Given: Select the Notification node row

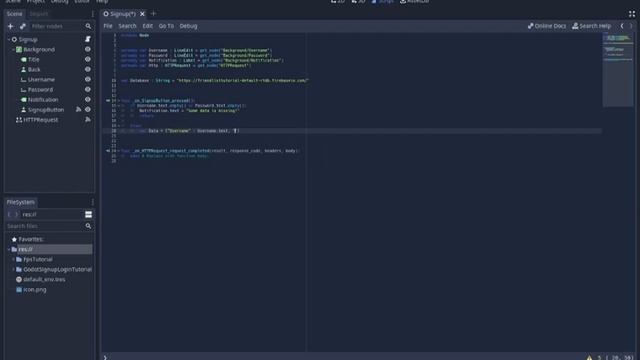Looking at the screenshot, I should point(49,100).
